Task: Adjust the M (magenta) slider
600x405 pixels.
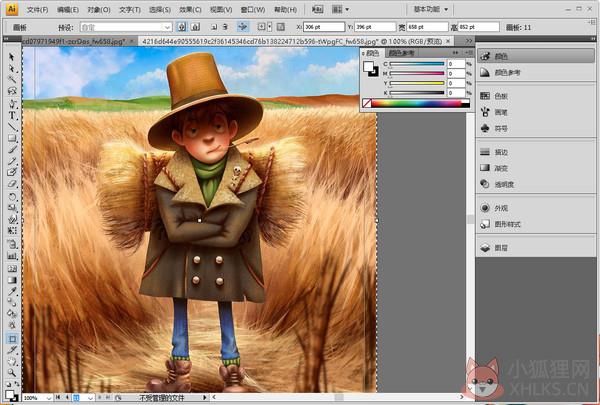Action: point(417,73)
